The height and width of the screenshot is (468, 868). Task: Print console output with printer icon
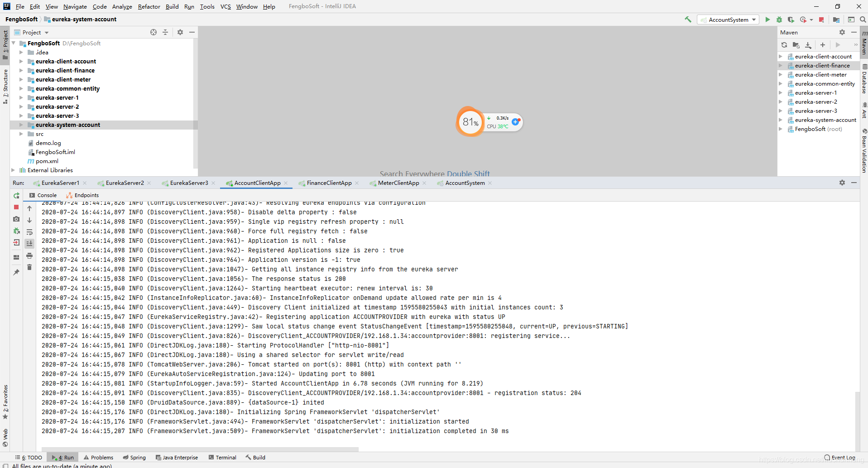(29, 256)
